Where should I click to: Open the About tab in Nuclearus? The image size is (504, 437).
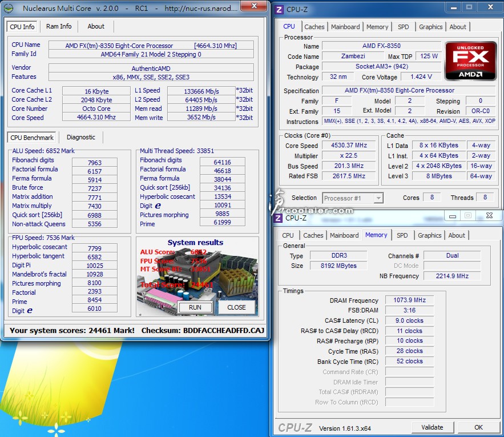(96, 26)
